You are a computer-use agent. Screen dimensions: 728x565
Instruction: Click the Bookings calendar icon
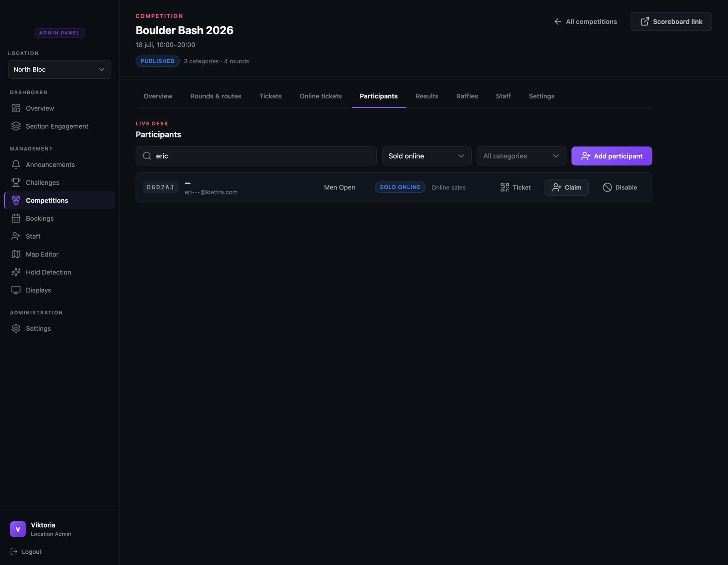tap(16, 218)
